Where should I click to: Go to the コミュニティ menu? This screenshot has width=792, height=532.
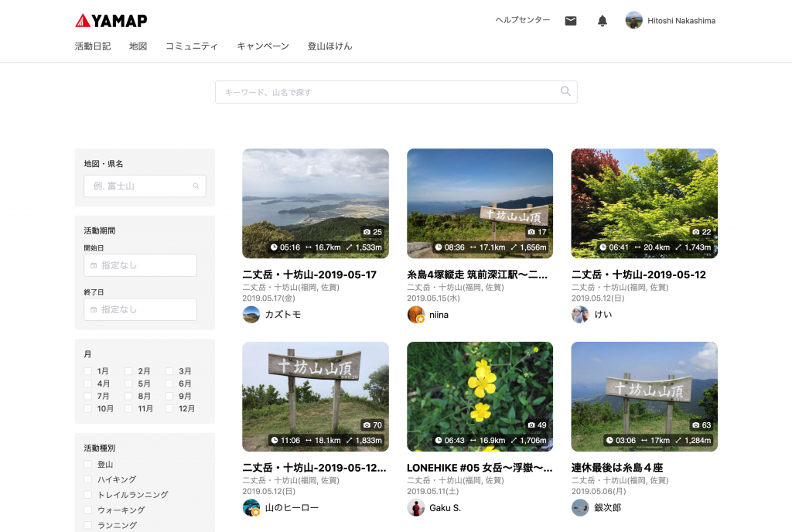pos(192,46)
